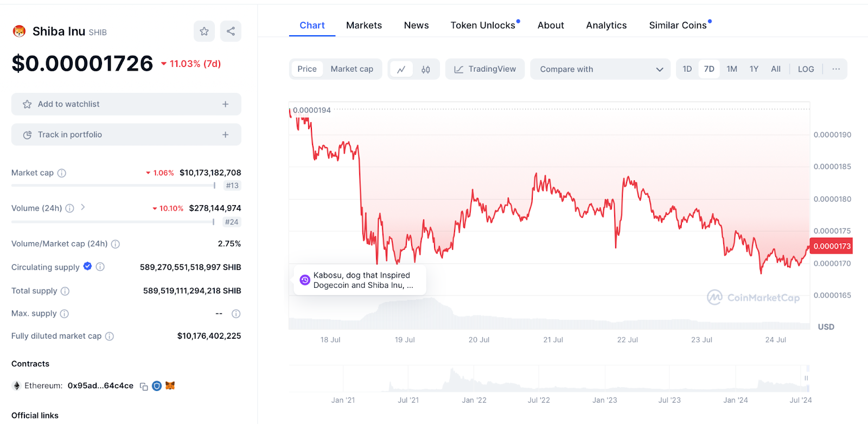
Task: Click the Volume/Market cap (24h) info icon
Action: tap(116, 244)
